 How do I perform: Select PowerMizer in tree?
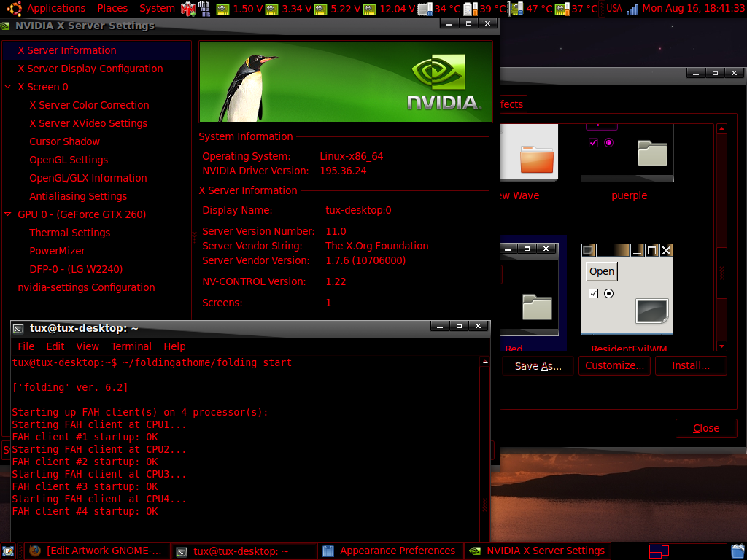coord(57,251)
